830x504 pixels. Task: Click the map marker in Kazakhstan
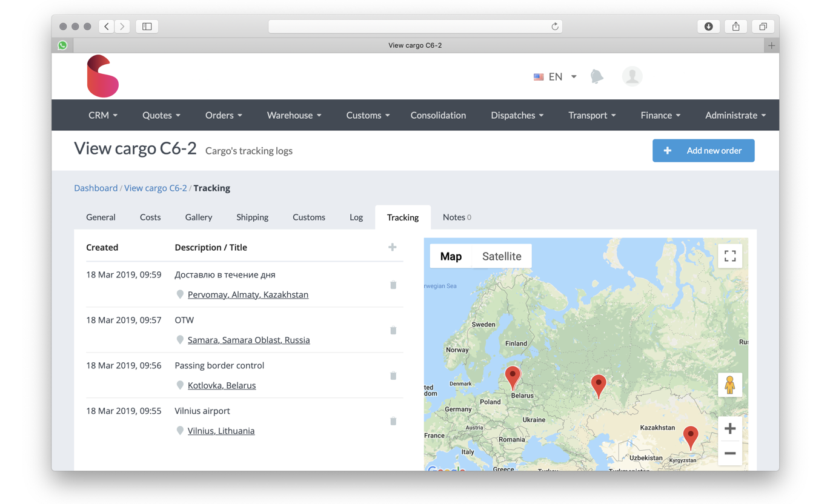tap(691, 438)
